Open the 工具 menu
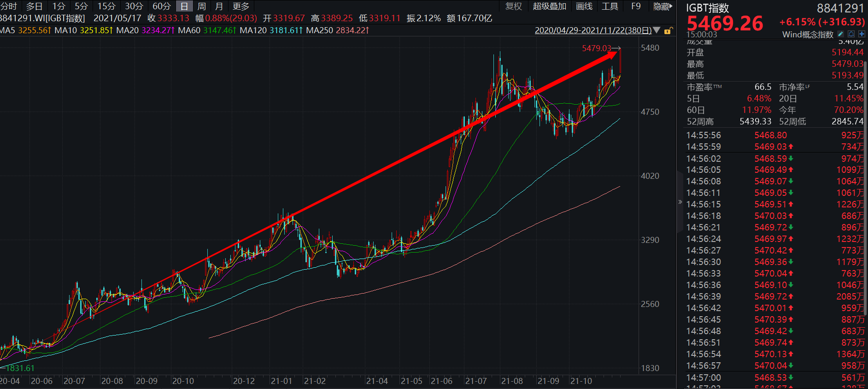 click(610, 6)
